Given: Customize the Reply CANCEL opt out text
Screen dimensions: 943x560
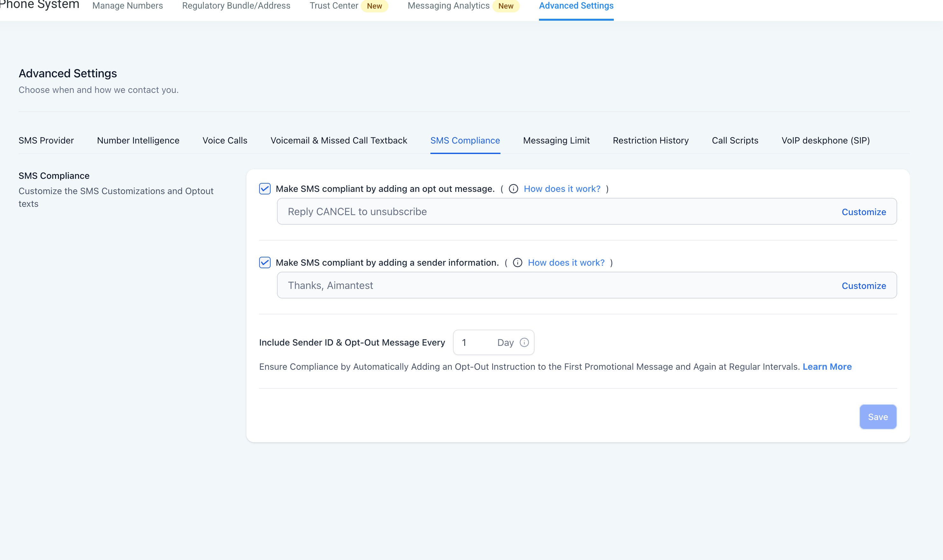Looking at the screenshot, I should (x=863, y=212).
